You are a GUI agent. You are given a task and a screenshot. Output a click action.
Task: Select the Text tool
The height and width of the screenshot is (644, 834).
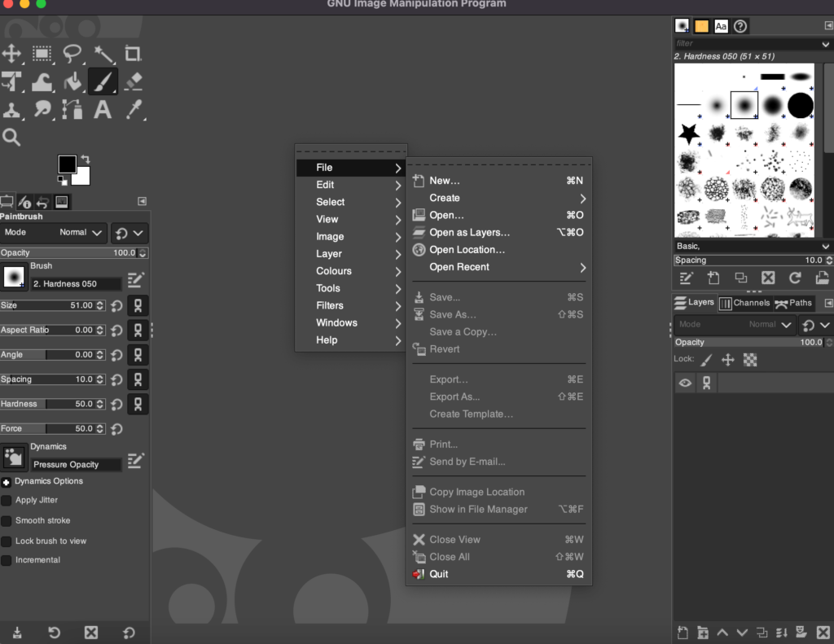tap(103, 110)
